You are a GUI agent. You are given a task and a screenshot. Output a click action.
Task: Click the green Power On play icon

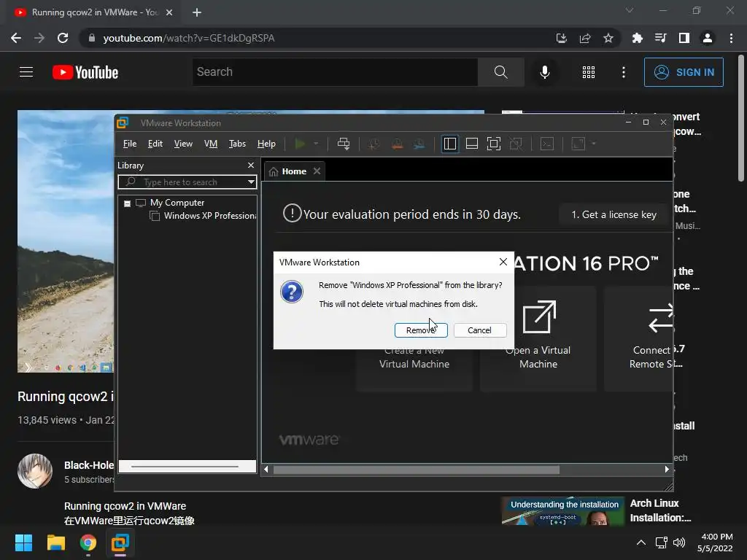(300, 144)
